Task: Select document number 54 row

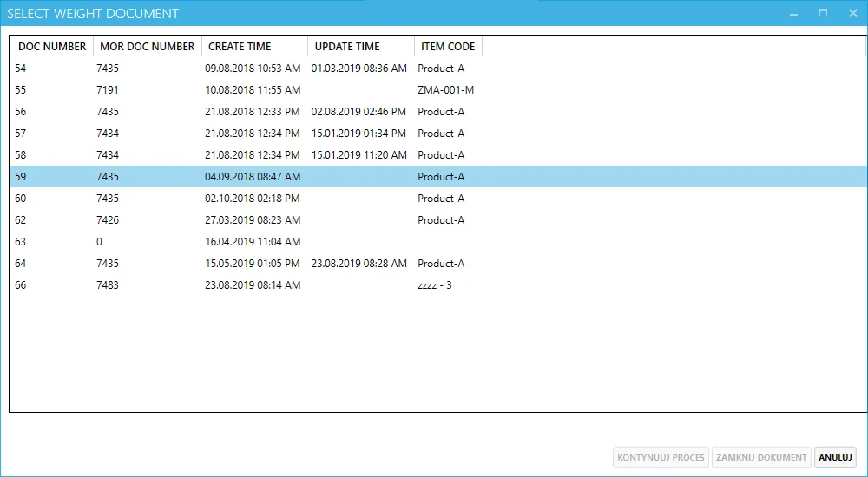Action: (x=438, y=69)
